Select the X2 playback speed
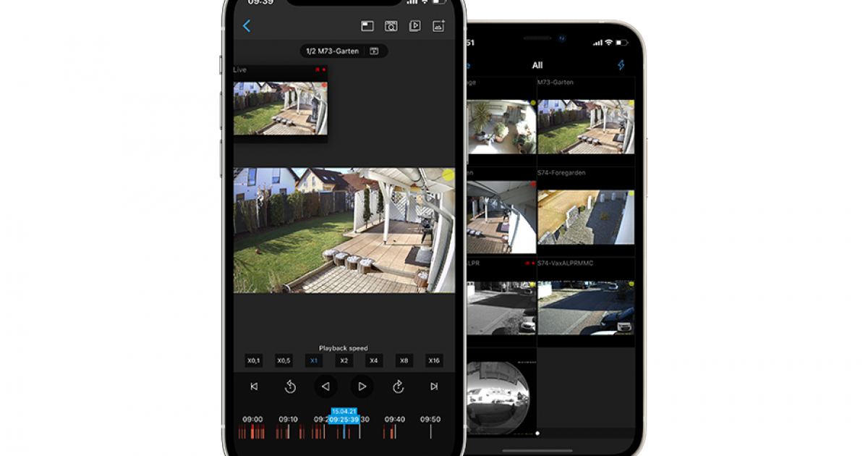The height and width of the screenshot is (456, 868). pyautogui.click(x=344, y=360)
